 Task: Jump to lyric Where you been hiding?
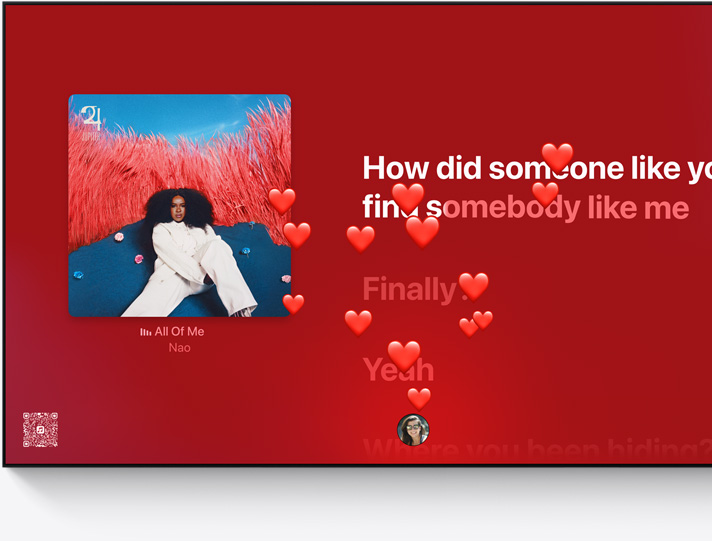click(537, 450)
